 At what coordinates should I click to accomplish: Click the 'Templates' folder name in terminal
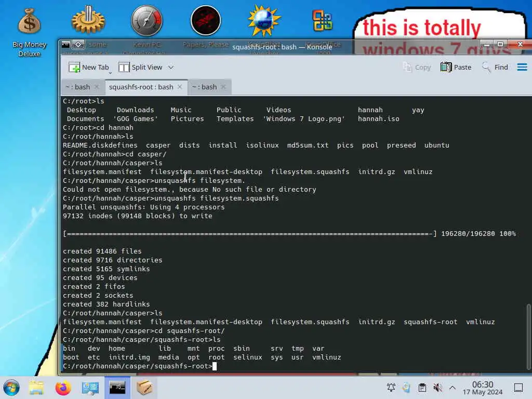235,119
